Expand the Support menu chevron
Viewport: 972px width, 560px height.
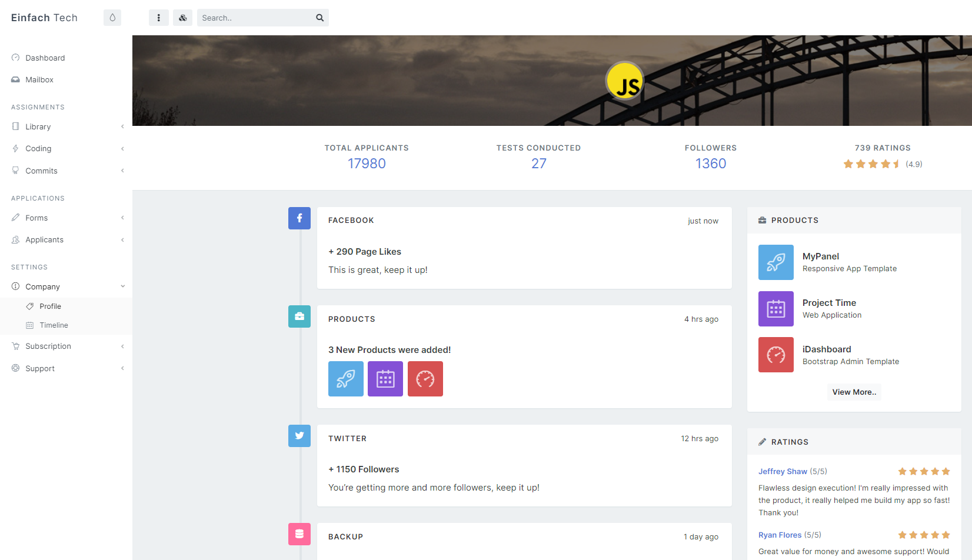pyautogui.click(x=122, y=368)
